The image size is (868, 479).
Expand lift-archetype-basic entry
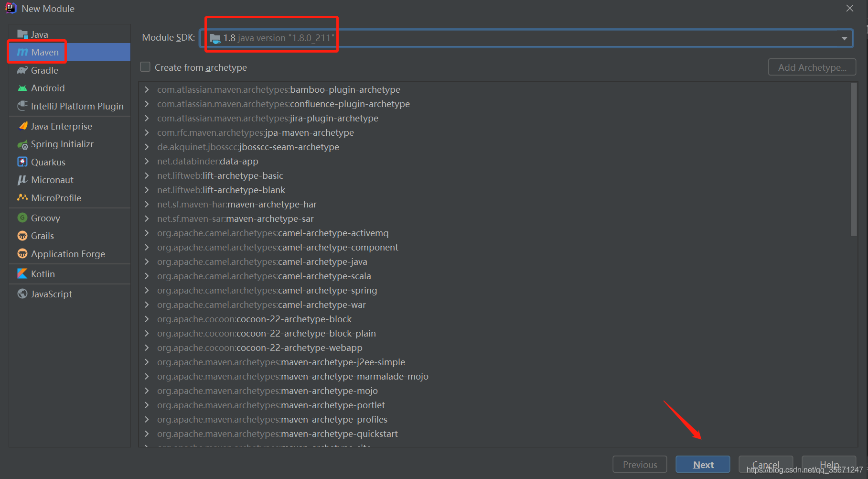tap(147, 175)
